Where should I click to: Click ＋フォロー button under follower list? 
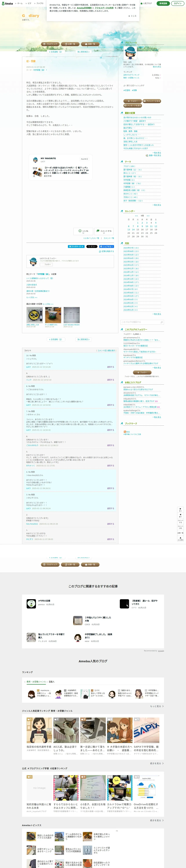click(x=142, y=372)
